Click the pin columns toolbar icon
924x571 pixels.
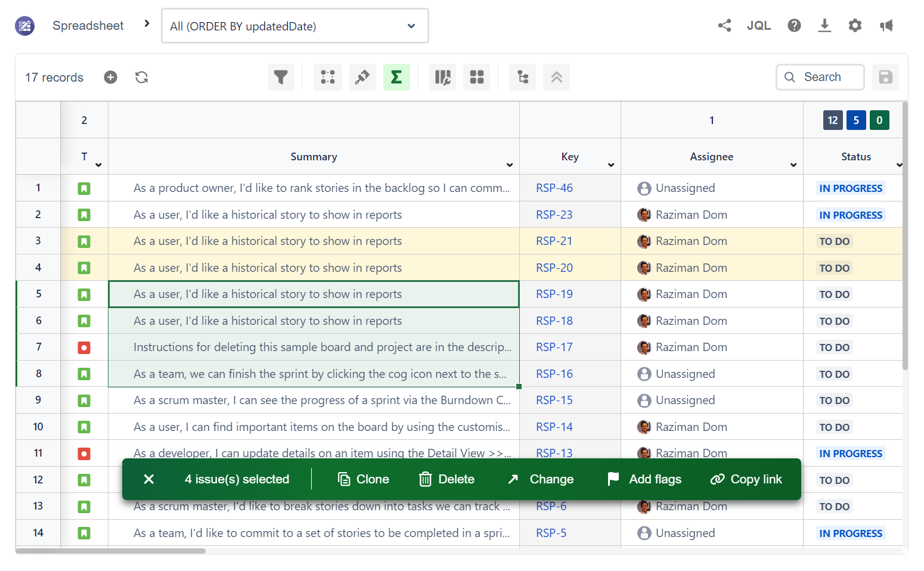click(x=362, y=77)
